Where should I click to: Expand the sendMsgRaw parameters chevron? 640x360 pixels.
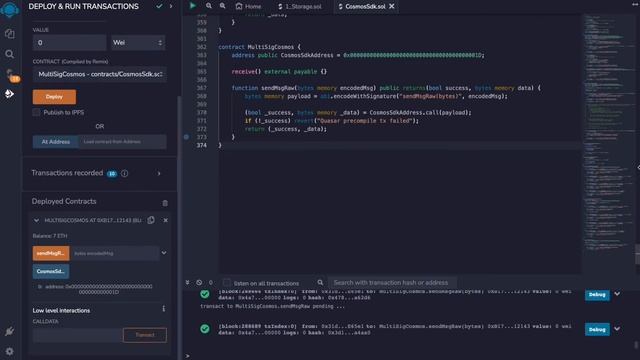pos(164,253)
